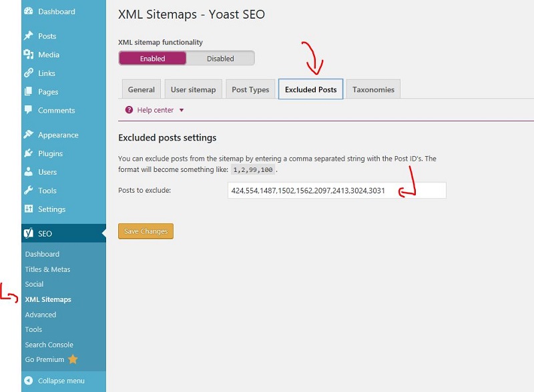Open the Media menu item

[x=63, y=55]
